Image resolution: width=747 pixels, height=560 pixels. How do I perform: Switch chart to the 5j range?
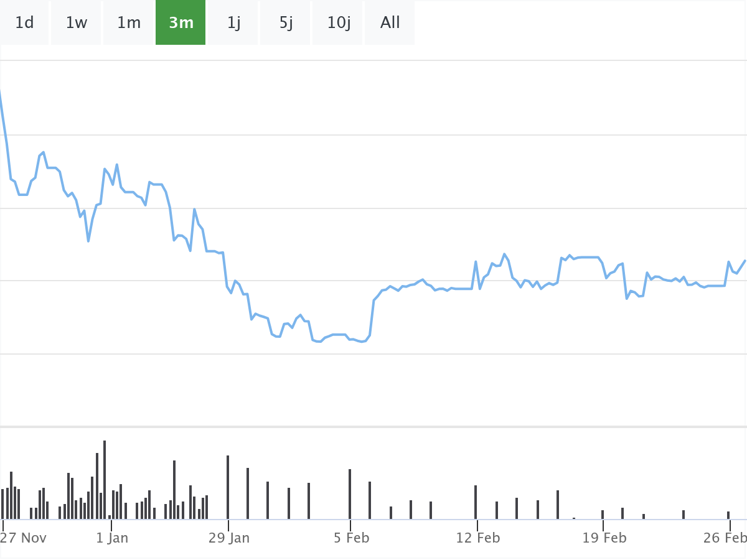tap(286, 23)
